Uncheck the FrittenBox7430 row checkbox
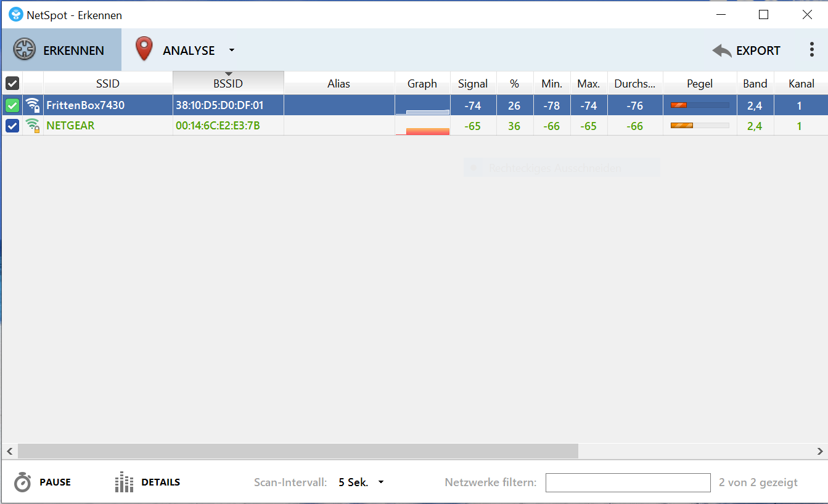The height and width of the screenshot is (504, 828). tap(12, 105)
